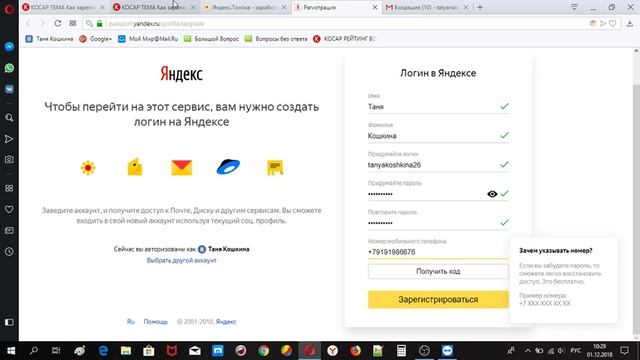Click the Яндекс logo
This screenshot has height=360, width=640.
point(181,74)
